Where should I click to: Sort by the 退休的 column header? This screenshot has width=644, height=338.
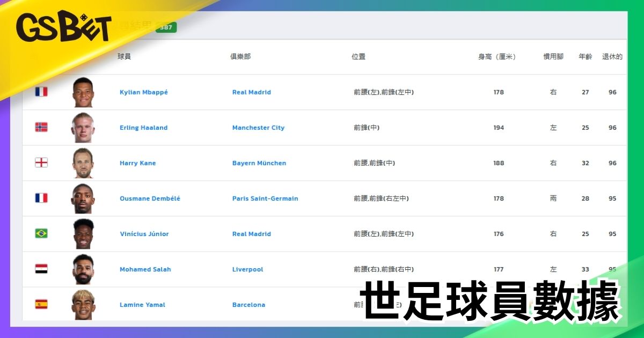point(612,56)
